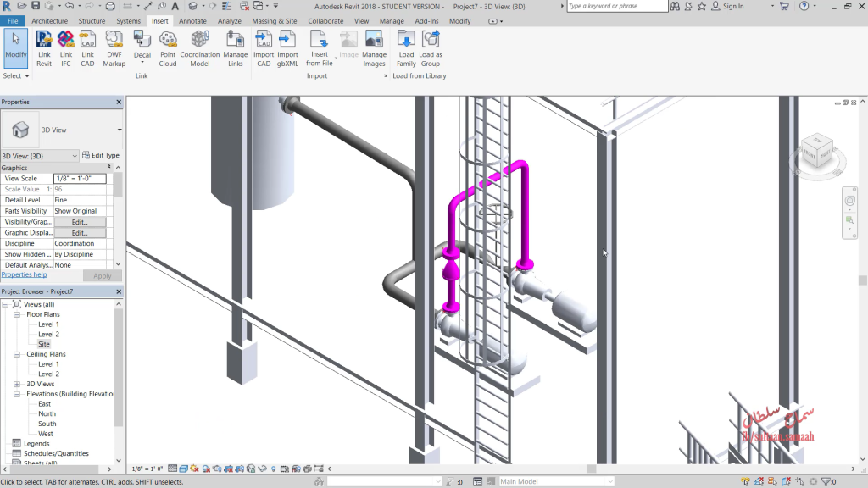The image size is (868, 488).
Task: Click the Undo arrow in quick access toolbar
Action: click(x=70, y=6)
